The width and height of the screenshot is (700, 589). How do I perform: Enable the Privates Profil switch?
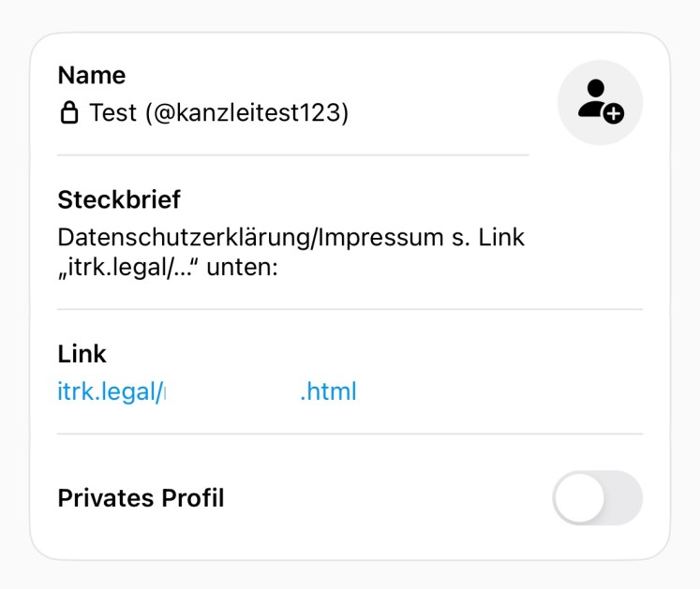597,498
